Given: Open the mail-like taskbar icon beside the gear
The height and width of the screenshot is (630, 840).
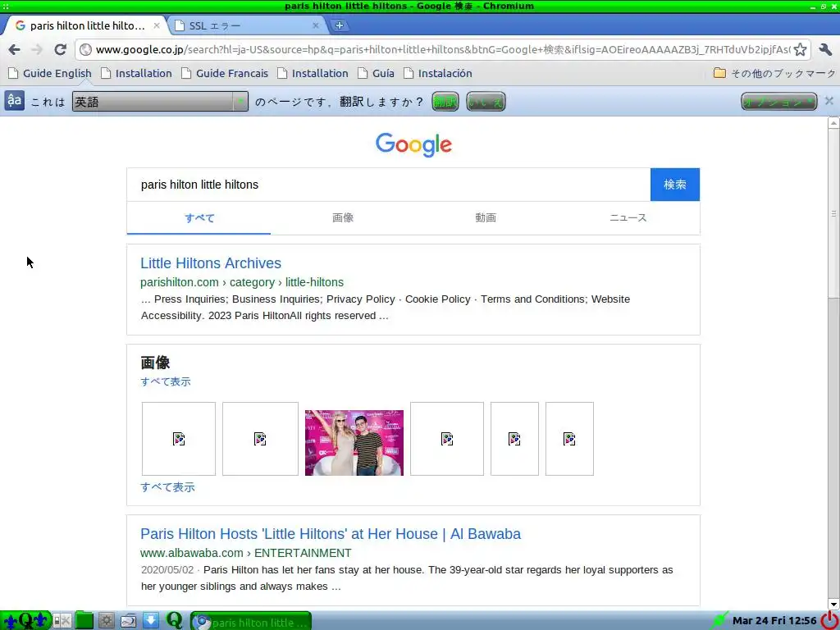Looking at the screenshot, I should [129, 620].
